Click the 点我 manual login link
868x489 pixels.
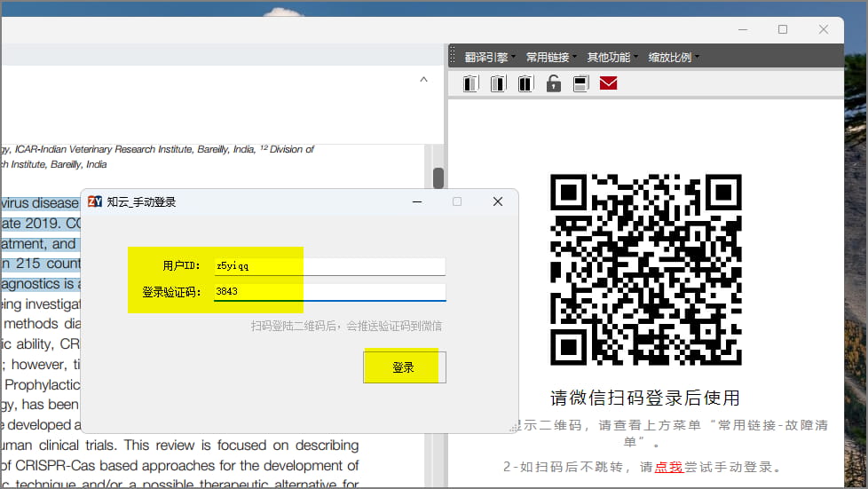[x=668, y=467]
